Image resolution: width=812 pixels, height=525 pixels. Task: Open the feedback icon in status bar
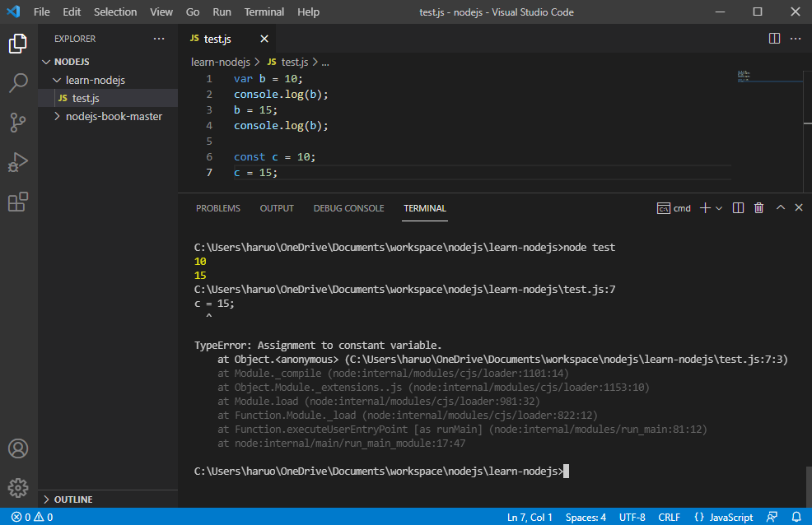click(x=772, y=517)
